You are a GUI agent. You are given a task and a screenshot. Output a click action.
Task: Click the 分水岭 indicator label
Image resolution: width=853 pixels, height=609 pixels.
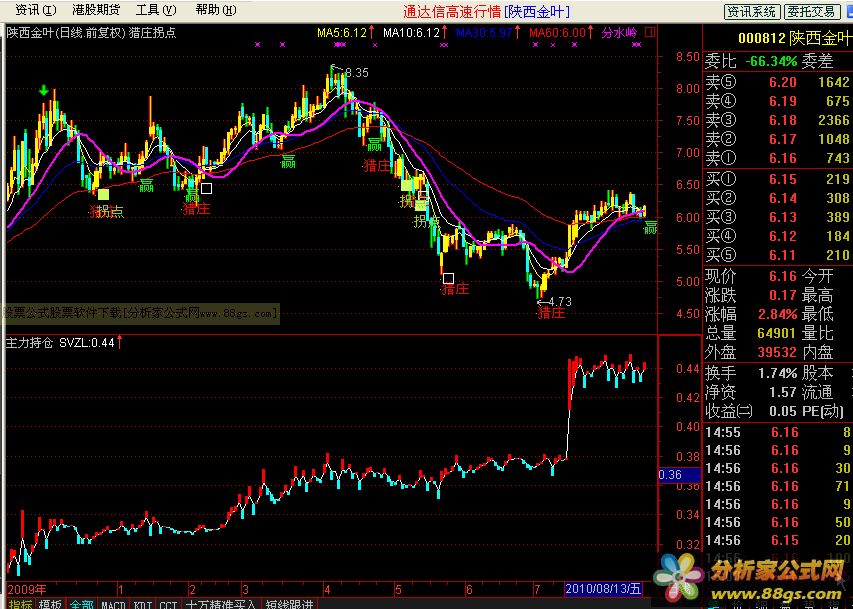[x=619, y=33]
